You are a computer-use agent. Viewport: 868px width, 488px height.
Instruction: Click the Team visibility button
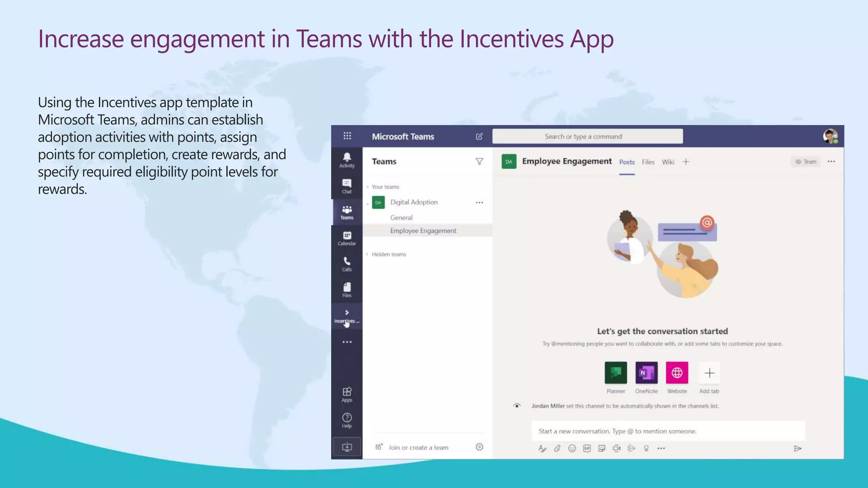pos(806,161)
